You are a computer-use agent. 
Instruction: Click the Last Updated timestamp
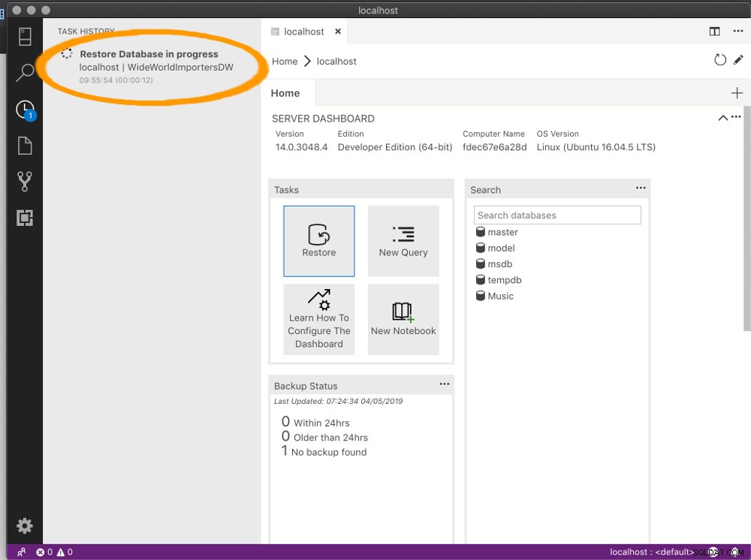(x=338, y=401)
